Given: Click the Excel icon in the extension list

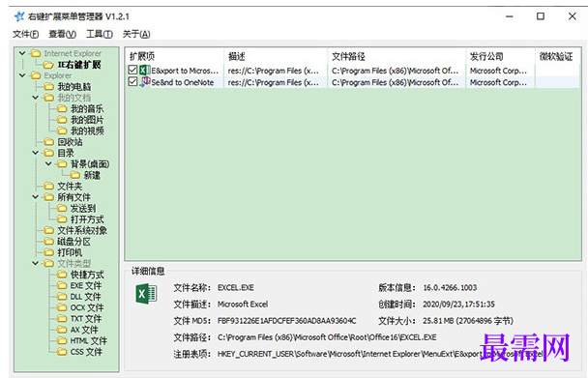Looking at the screenshot, I should [144, 70].
